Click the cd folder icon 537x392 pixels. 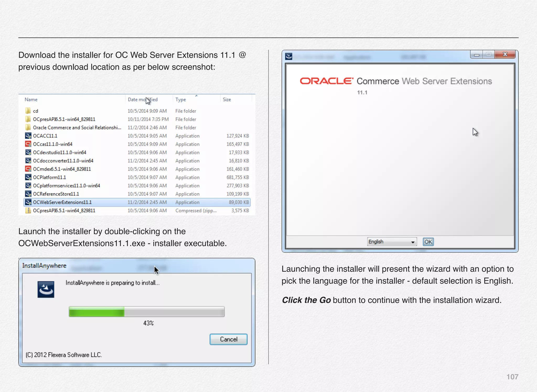tap(28, 111)
